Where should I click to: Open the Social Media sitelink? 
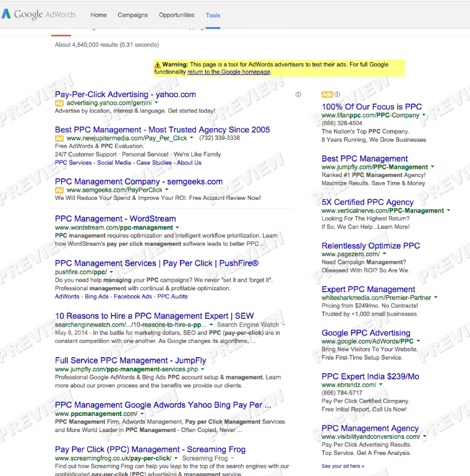pos(114,163)
